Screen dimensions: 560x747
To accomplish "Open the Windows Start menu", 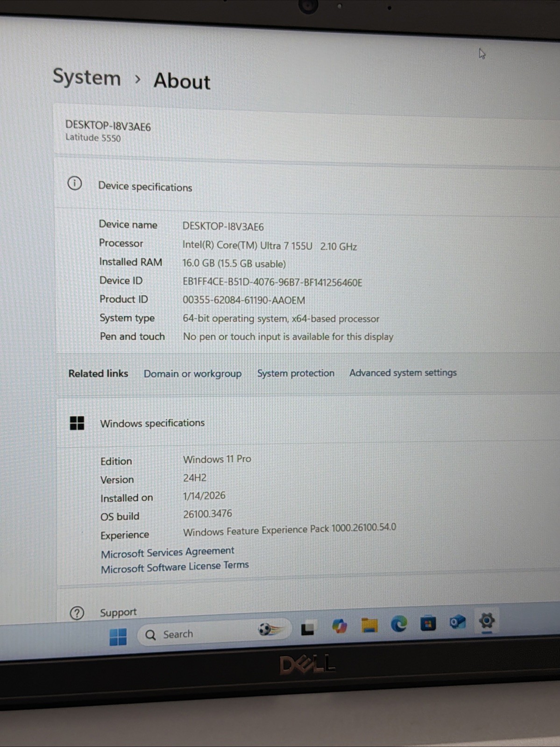I will [118, 636].
